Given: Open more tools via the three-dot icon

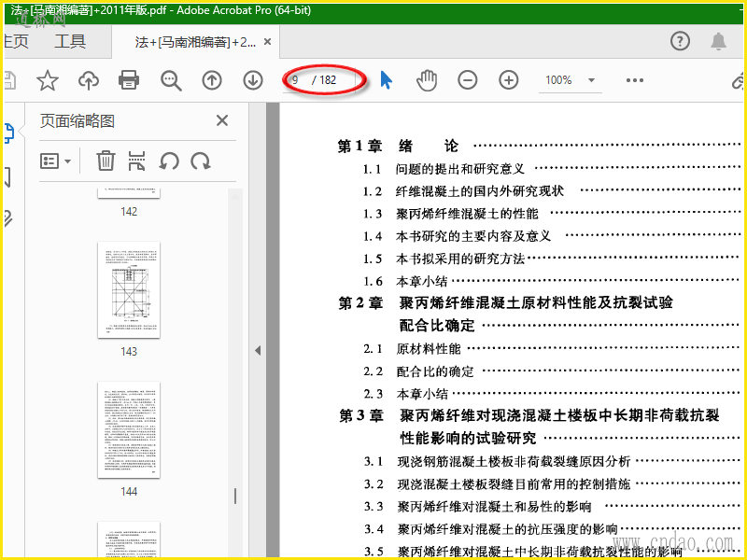Looking at the screenshot, I should coord(635,80).
